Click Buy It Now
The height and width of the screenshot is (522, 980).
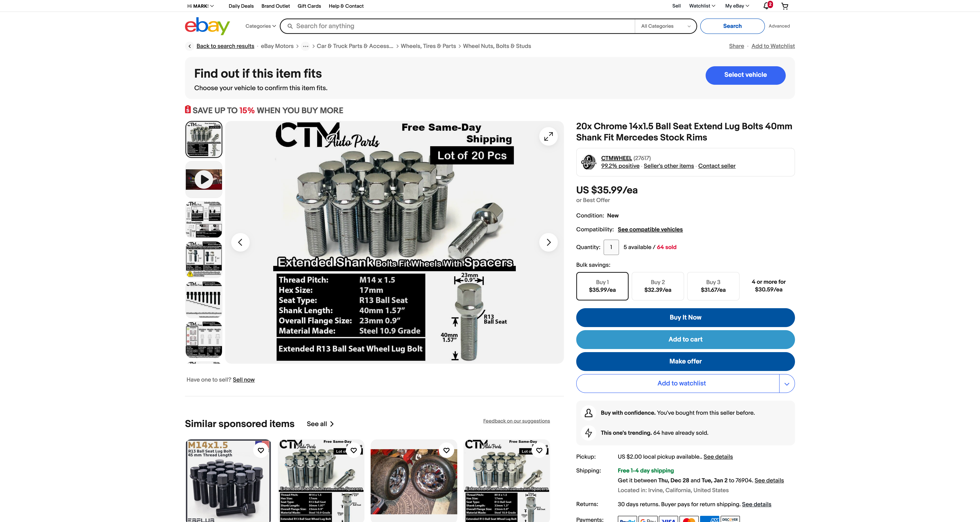685,318
